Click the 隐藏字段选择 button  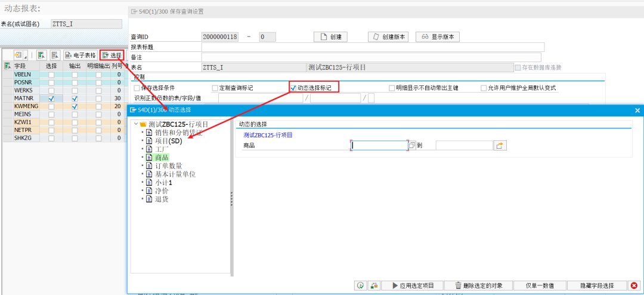pos(597,285)
